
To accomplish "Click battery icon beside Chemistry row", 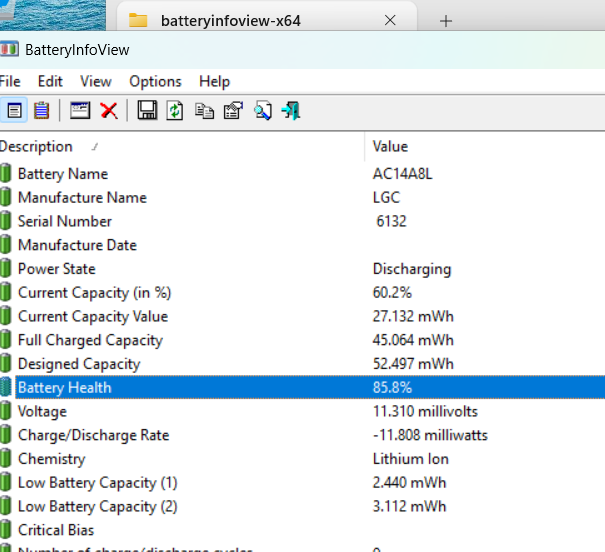I will pos(6,459).
